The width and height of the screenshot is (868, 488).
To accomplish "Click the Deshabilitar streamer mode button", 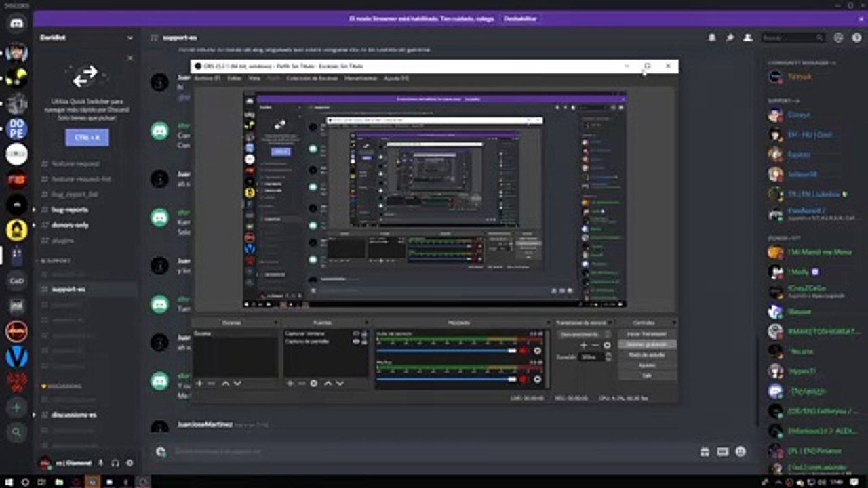I will click(520, 19).
